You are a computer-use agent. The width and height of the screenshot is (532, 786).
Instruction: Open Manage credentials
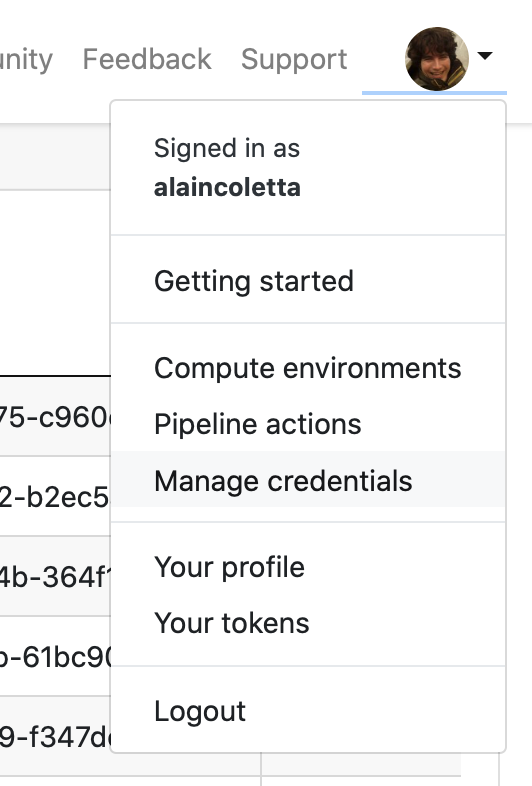(x=308, y=480)
